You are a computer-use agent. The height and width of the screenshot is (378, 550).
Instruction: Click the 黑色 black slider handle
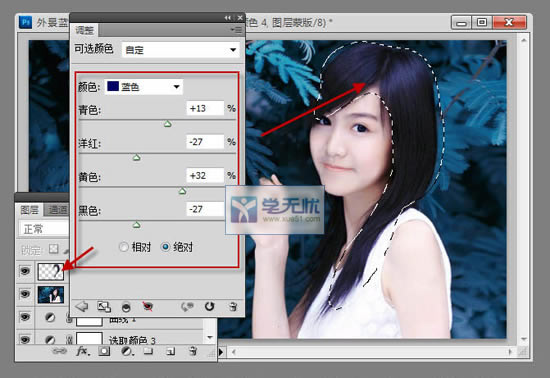(x=136, y=224)
